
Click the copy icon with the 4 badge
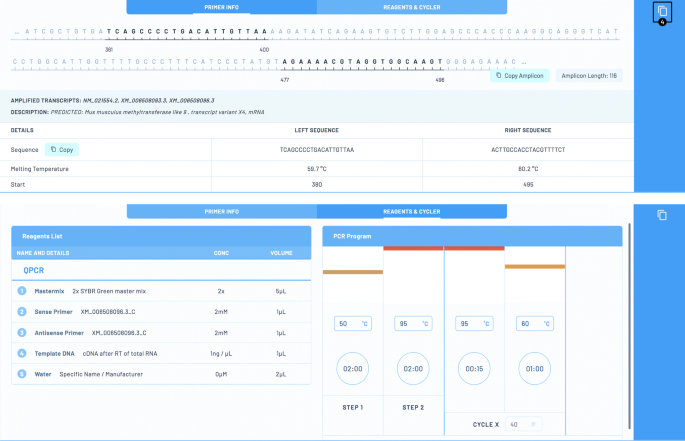coord(660,13)
